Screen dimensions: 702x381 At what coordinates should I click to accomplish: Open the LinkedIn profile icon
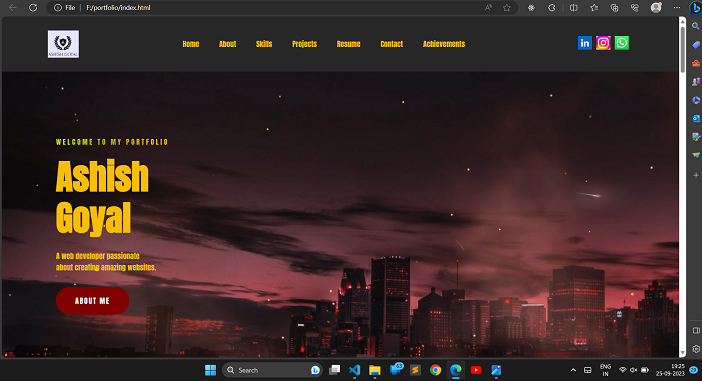[585, 43]
